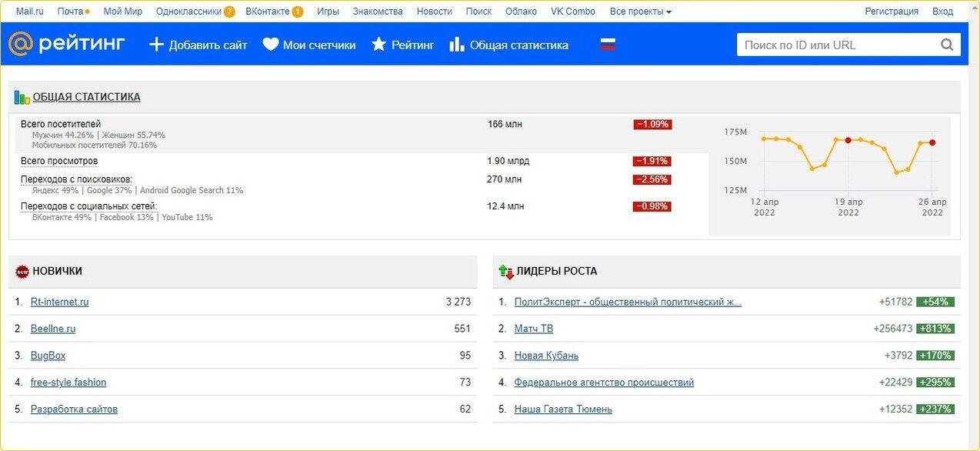Click the colored bars icon near ОБЩАЯ СТАТИСТИКА heading
Viewport: 980px width, 451px height.
click(x=22, y=97)
